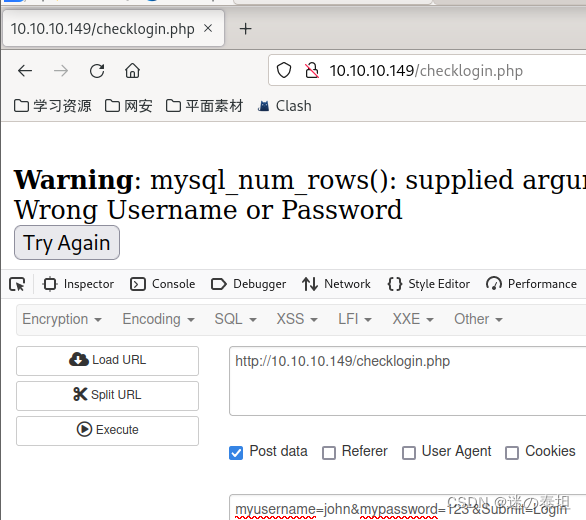Click the Execute button
586x520 pixels.
pyautogui.click(x=108, y=430)
